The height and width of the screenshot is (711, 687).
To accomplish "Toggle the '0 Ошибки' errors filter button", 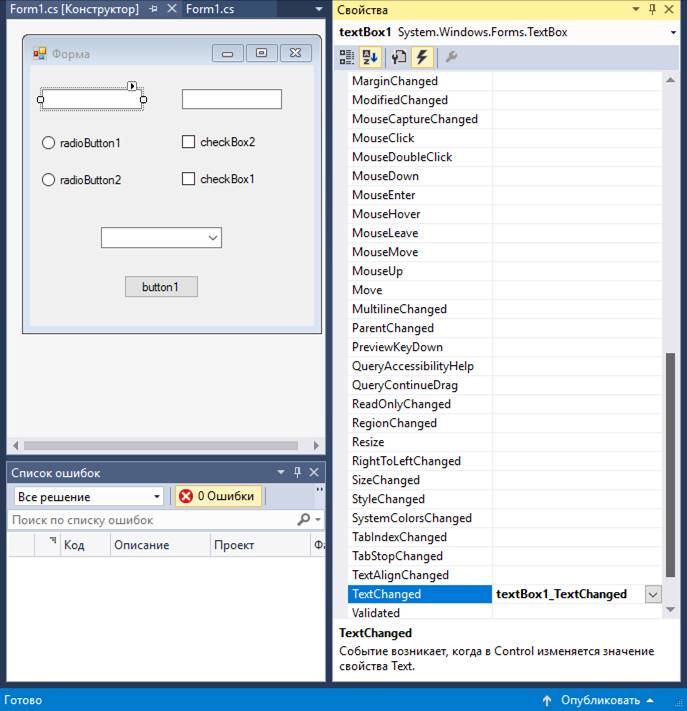I will (218, 496).
